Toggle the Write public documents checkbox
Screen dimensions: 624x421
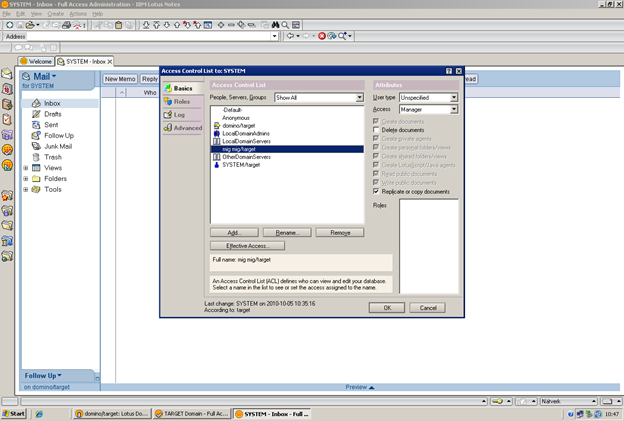coord(376,182)
